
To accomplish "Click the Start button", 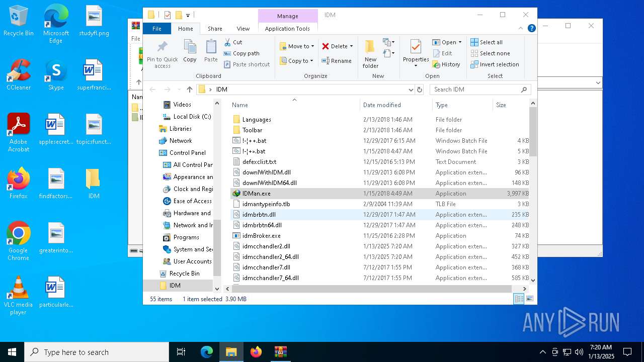I will tap(12, 352).
